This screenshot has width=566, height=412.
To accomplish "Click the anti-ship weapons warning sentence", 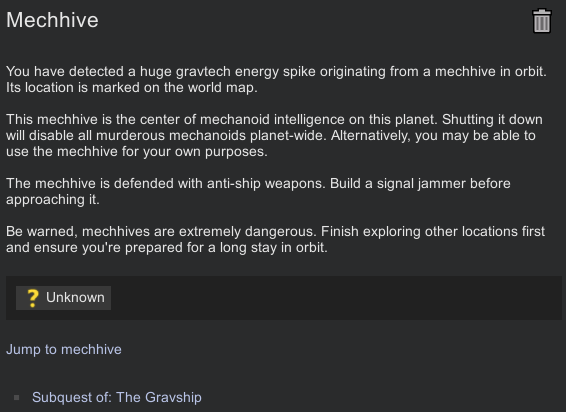I will coord(166,183).
